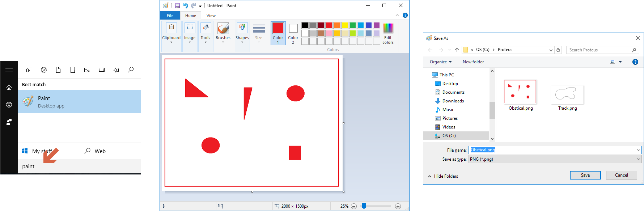Select the Color 2 swatch box
Image resolution: width=644 pixels, height=211 pixels.
pyautogui.click(x=293, y=29)
